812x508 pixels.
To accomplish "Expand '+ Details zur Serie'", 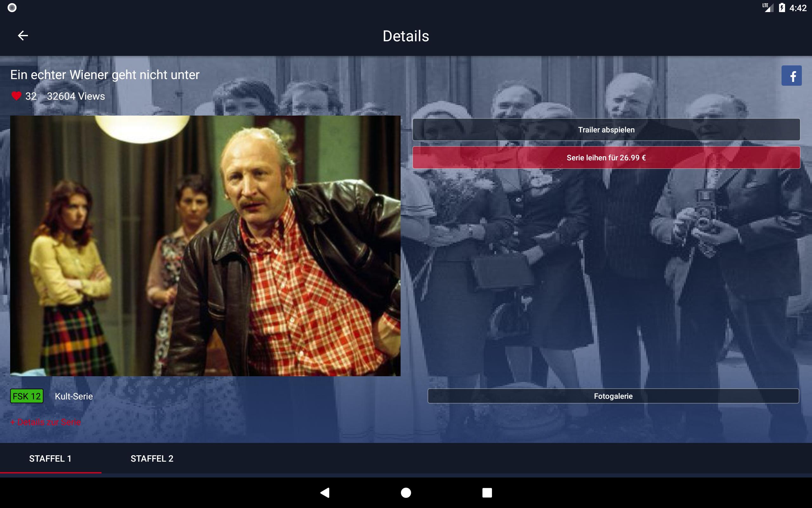I will tap(46, 422).
